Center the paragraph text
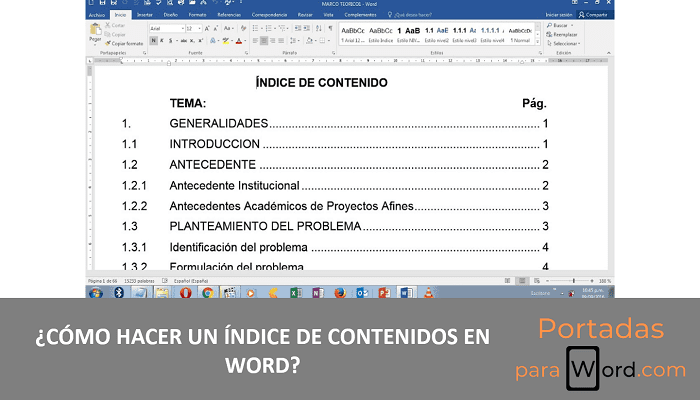The image size is (700, 400). click(x=264, y=41)
